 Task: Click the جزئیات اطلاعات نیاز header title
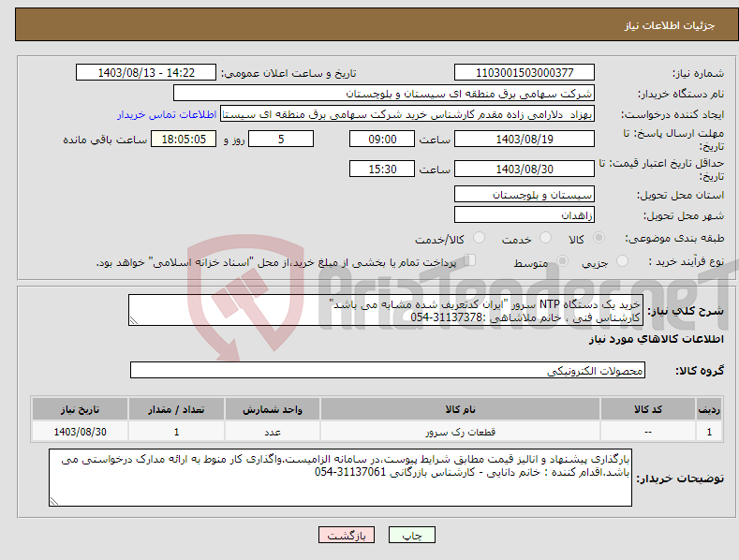click(x=670, y=25)
